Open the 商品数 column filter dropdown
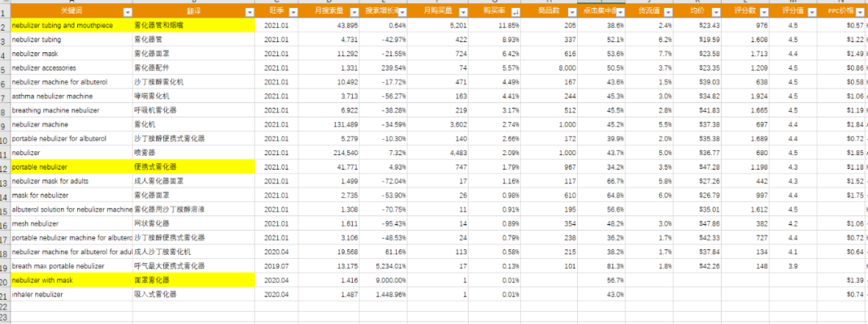This screenshot has width=868, height=324. click(x=572, y=11)
